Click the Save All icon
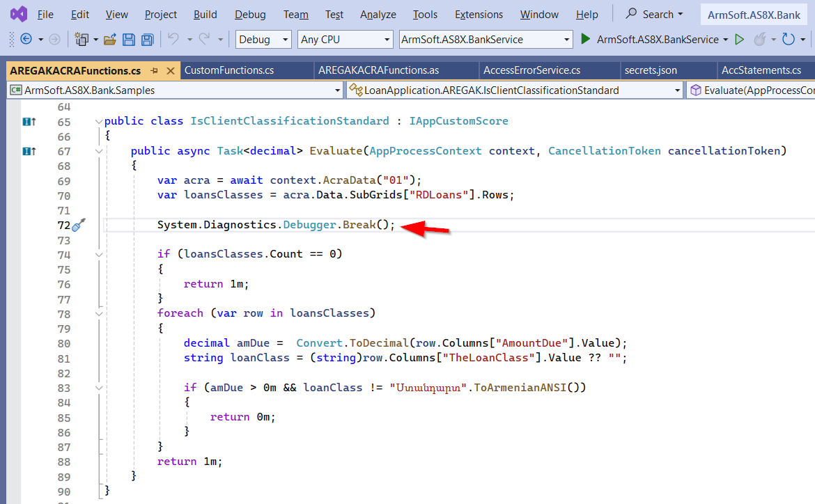Screen dimensions: 815x504 tap(147, 40)
